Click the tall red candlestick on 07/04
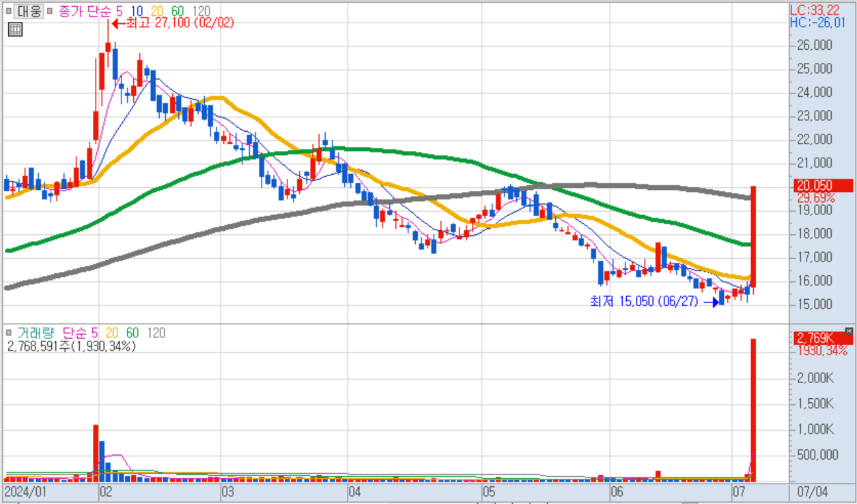The width and height of the screenshot is (857, 504). [753, 236]
